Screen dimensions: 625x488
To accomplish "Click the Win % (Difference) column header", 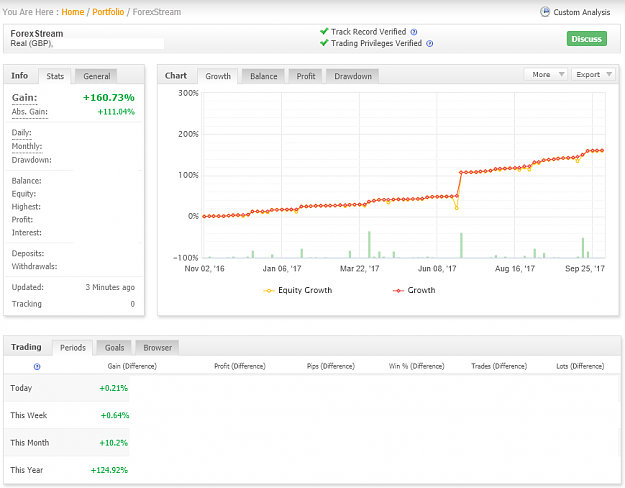I will tap(416, 366).
